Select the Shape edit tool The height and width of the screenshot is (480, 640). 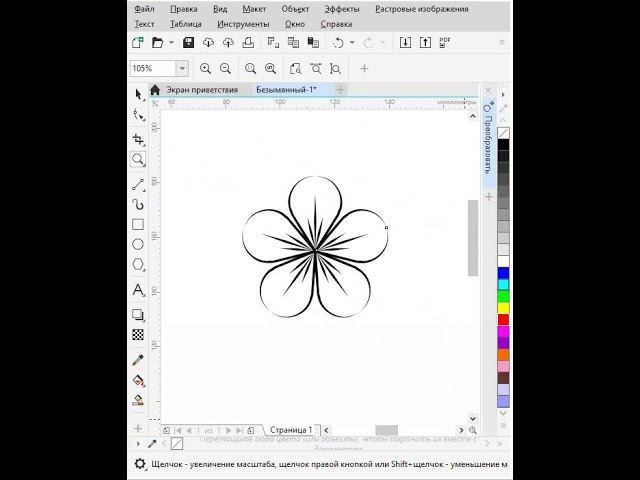pos(138,115)
